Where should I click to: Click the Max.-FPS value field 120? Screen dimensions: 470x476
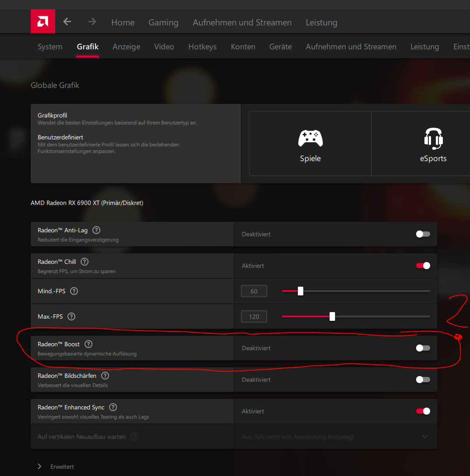254,316
